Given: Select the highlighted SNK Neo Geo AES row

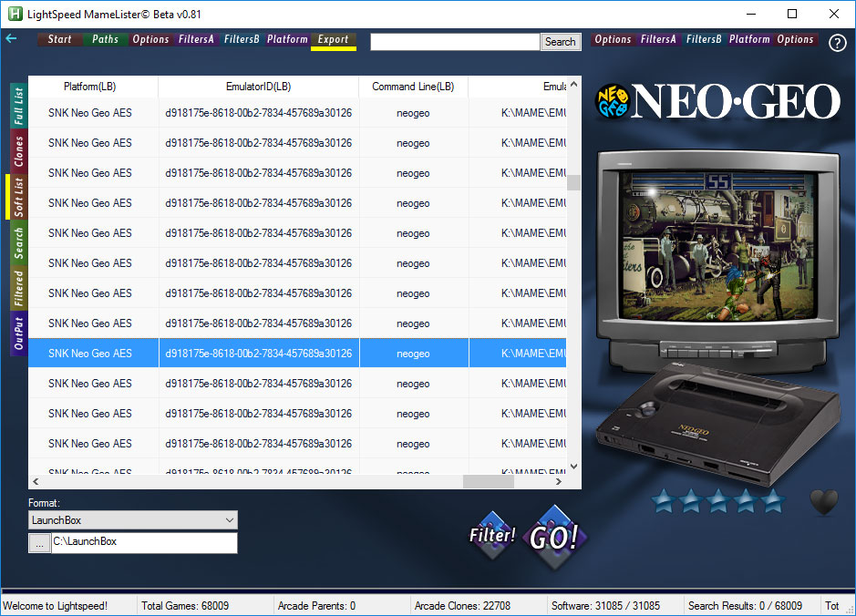Looking at the screenshot, I should tap(297, 353).
